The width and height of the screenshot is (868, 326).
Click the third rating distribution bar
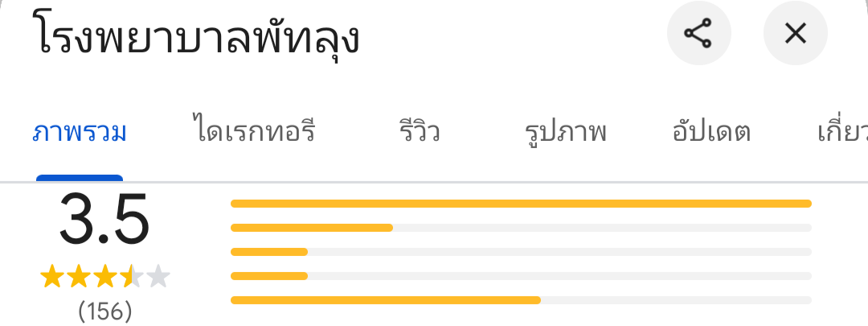pos(521,252)
